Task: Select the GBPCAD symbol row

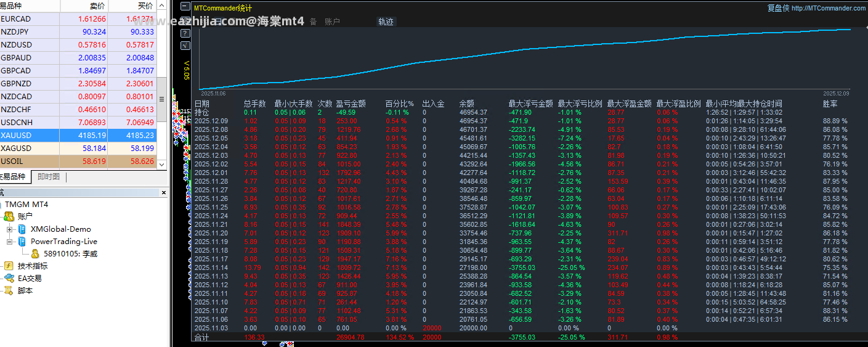Action: coord(78,71)
